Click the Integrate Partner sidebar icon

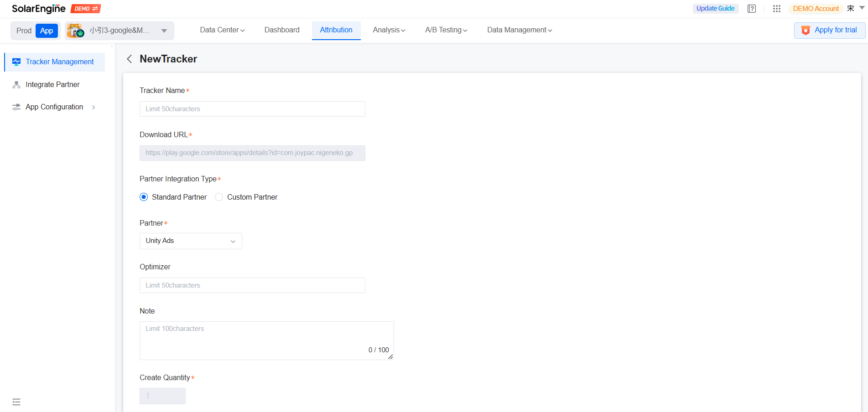(16, 85)
